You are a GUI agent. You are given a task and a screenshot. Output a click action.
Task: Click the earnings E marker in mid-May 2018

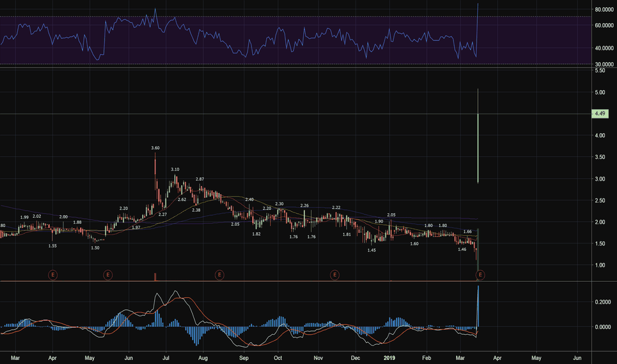[x=108, y=275]
